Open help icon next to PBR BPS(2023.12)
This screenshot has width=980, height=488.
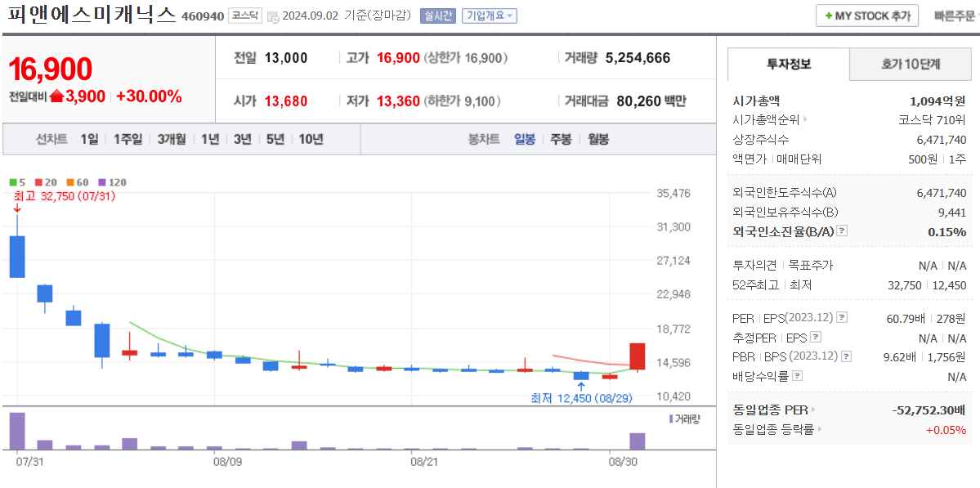846,356
